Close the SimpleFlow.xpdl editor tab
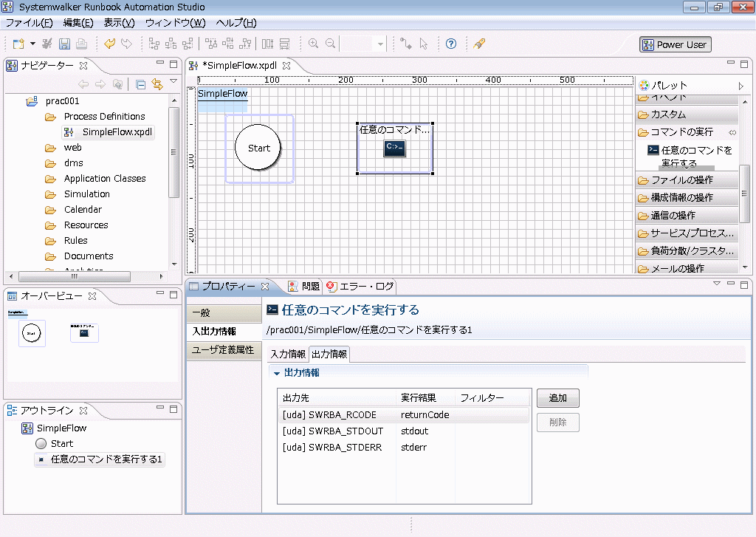The image size is (756, 537). [x=286, y=66]
